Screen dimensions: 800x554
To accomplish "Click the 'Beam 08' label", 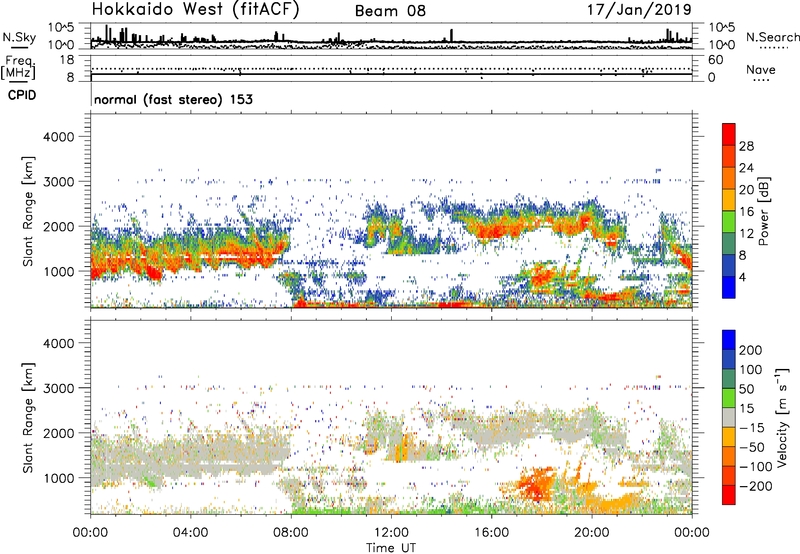I will click(390, 11).
